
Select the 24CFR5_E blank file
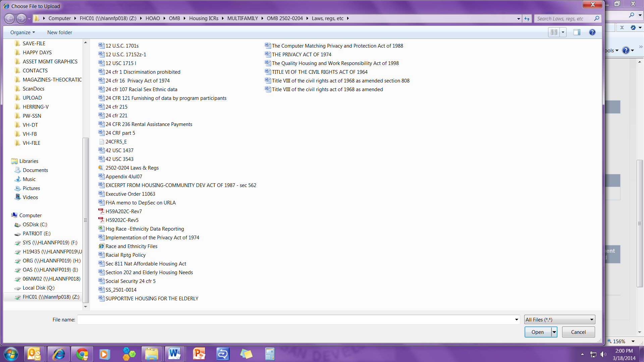pos(116,141)
